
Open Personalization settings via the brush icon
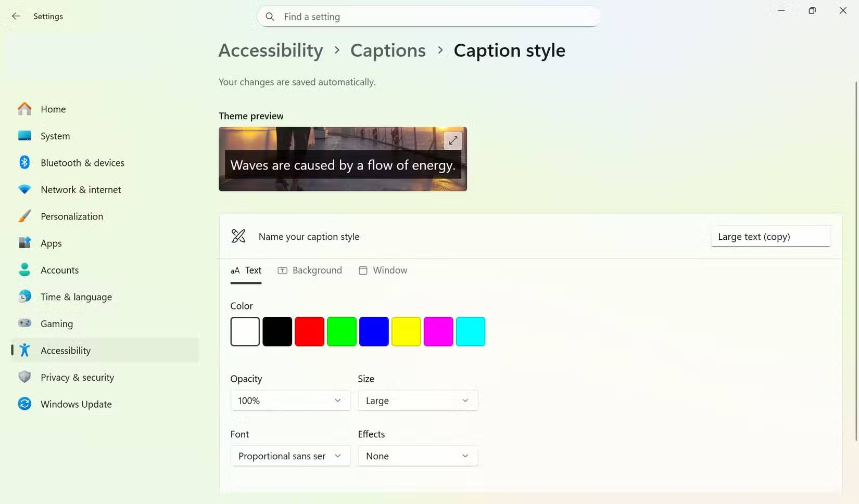24,216
